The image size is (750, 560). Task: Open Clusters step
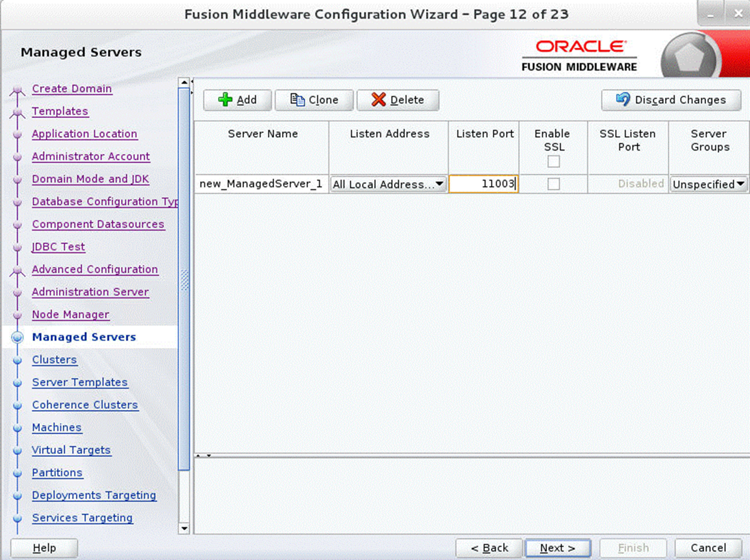(x=54, y=359)
